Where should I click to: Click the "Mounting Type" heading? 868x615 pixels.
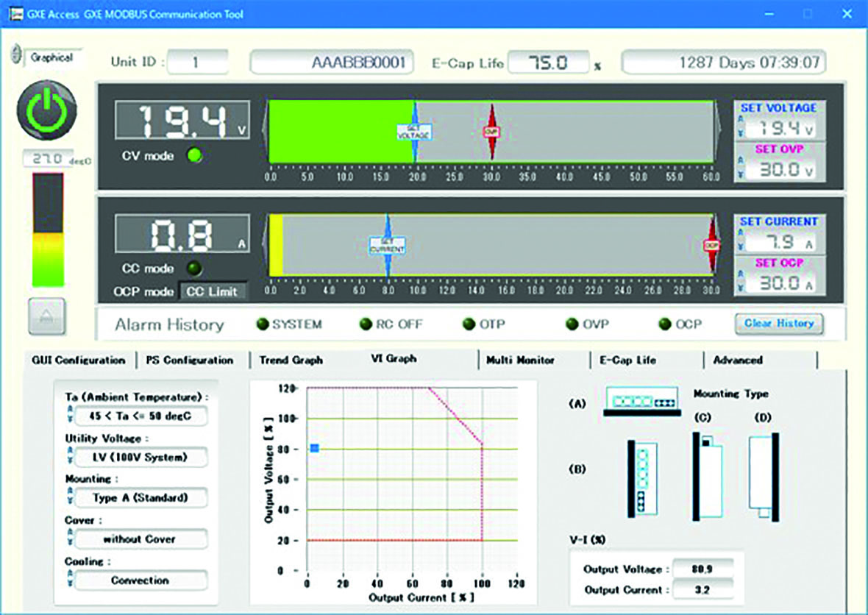click(730, 394)
